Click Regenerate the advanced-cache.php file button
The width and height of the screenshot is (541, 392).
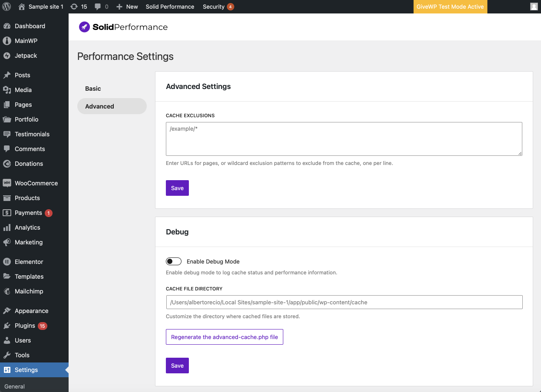click(x=224, y=337)
